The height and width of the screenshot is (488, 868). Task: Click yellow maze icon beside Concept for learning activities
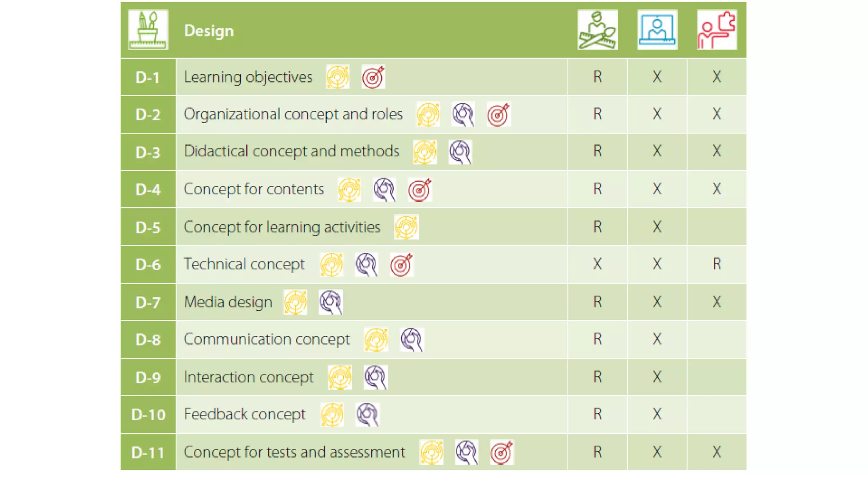point(406,227)
